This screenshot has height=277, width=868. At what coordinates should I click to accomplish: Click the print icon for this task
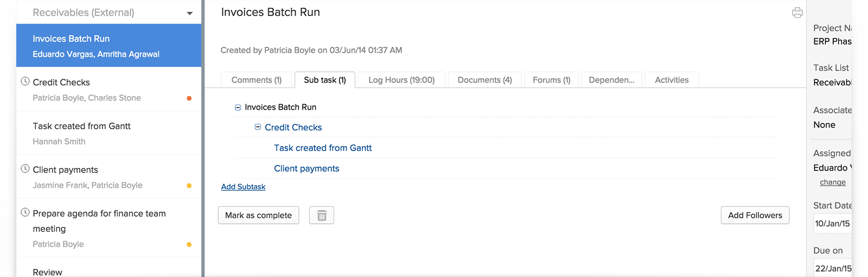click(797, 12)
